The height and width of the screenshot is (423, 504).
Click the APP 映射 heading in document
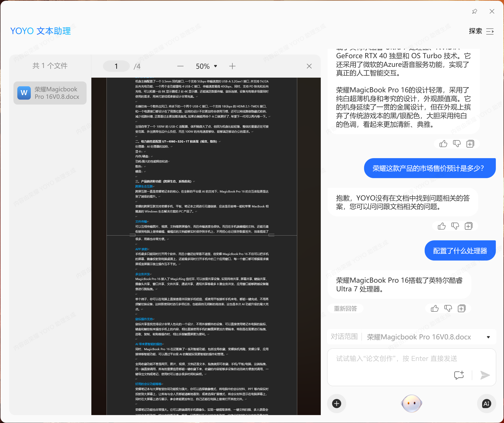click(141, 249)
